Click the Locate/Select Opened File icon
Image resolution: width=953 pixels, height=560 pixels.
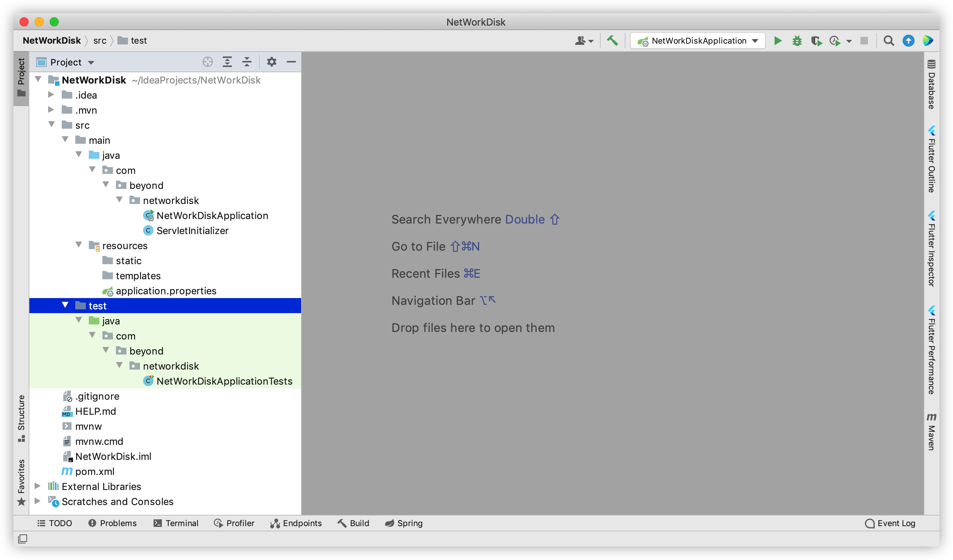coord(208,62)
